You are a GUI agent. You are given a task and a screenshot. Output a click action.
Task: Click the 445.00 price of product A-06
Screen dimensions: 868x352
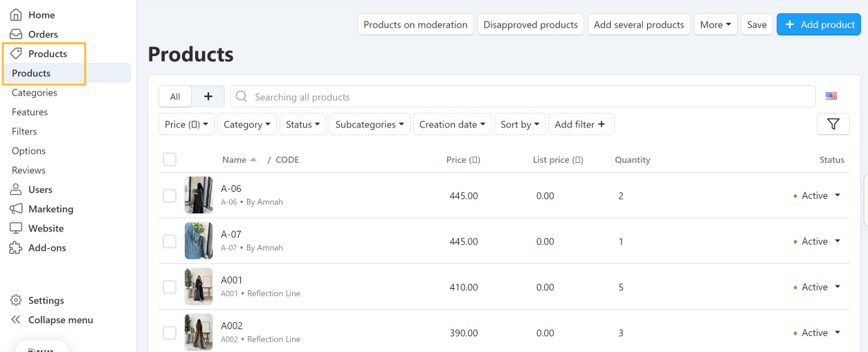point(464,195)
